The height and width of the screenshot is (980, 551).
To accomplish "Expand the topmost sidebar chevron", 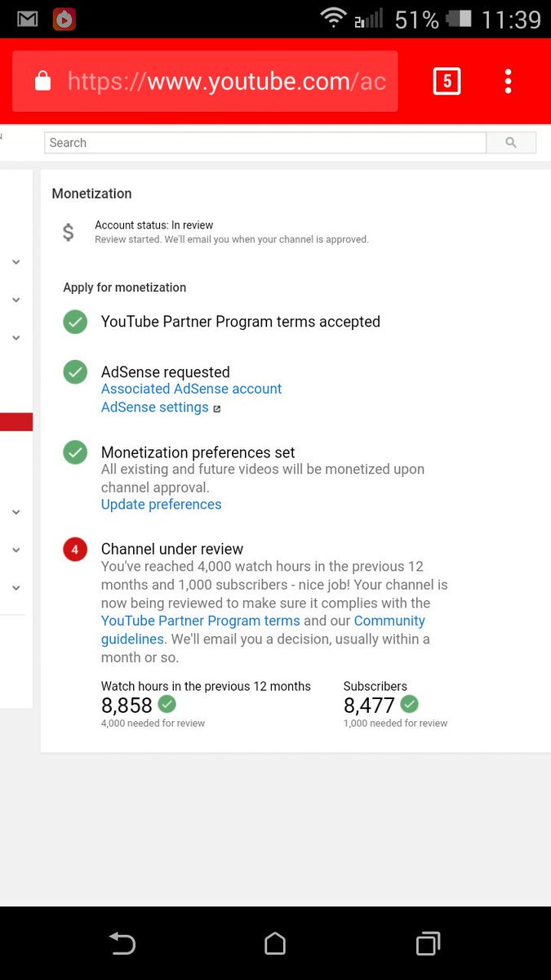I will coord(16,262).
